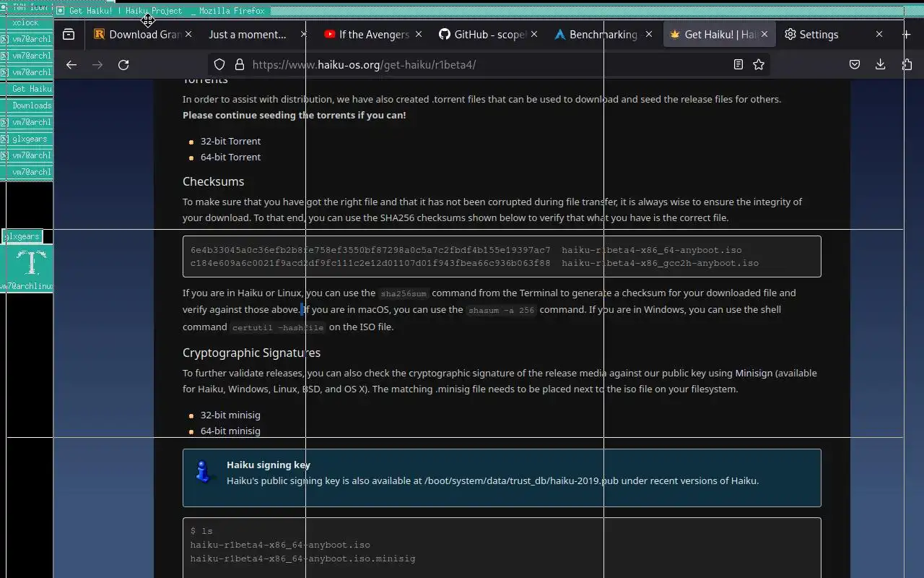
Task: Click haiku-r1beta4-x86_64-anyboot.iso.minisig filename
Action: tap(302, 558)
